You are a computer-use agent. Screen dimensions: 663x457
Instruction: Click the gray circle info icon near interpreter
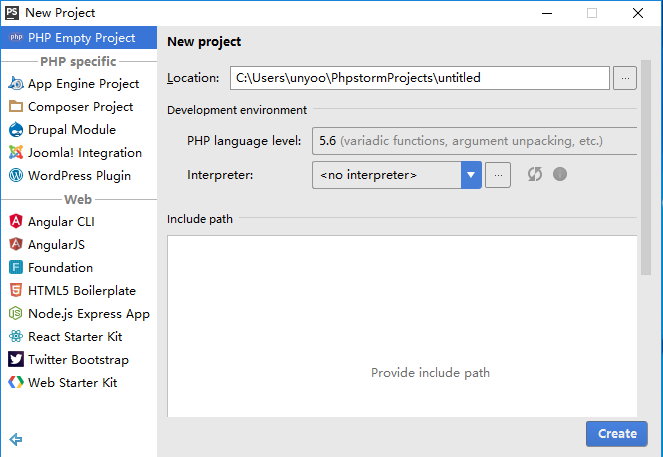[560, 174]
